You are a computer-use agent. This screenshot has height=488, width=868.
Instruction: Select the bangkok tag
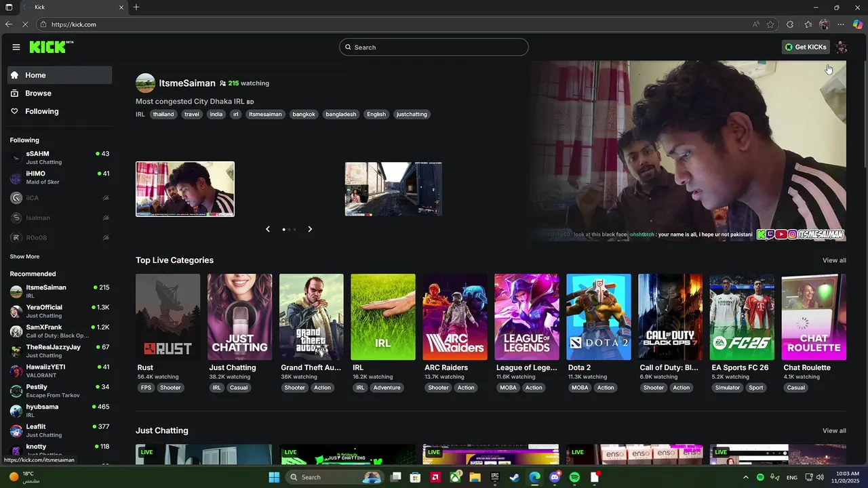[304, 114]
